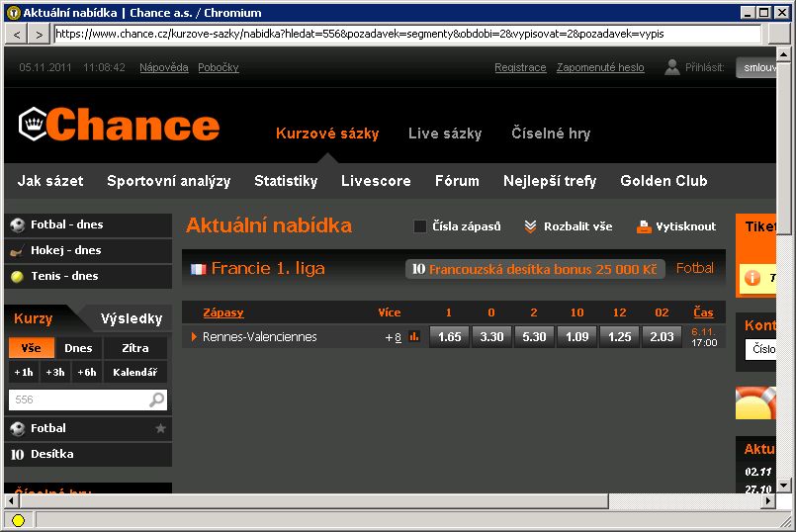The width and height of the screenshot is (796, 532).
Task: Open Fotbal - dnes soccer ball icon
Action: click(17, 224)
